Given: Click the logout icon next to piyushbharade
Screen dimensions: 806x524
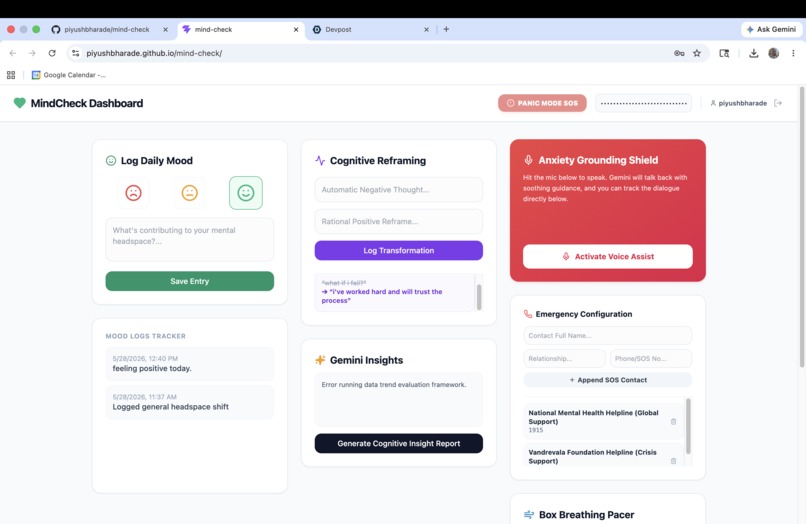Looking at the screenshot, I should point(778,103).
